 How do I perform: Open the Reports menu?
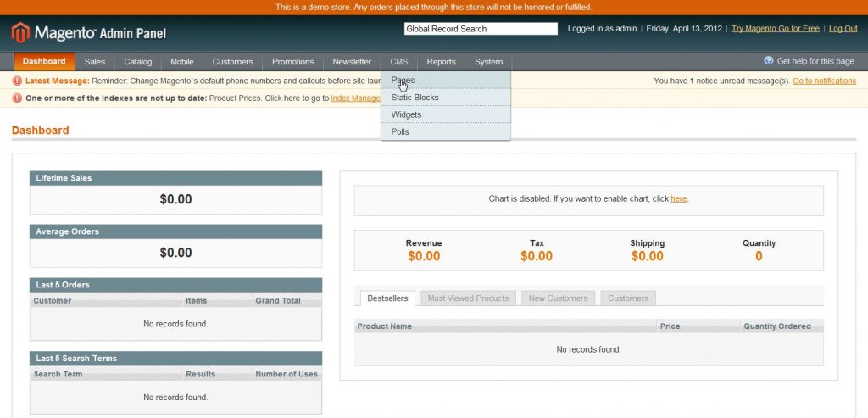click(441, 62)
